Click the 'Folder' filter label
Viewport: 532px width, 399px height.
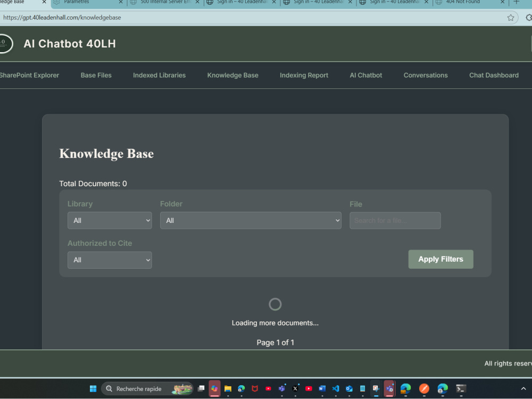171,204
